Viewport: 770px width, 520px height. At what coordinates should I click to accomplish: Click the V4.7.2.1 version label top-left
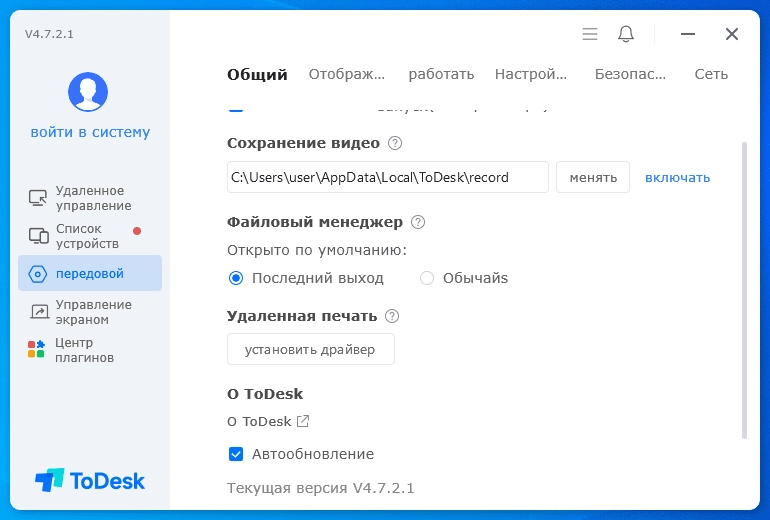[49, 34]
